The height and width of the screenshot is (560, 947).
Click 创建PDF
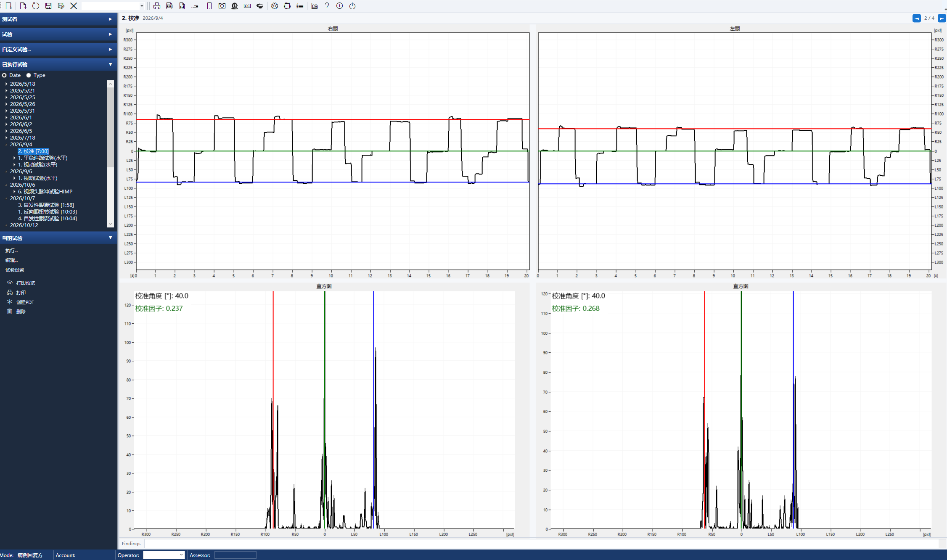pyautogui.click(x=25, y=302)
